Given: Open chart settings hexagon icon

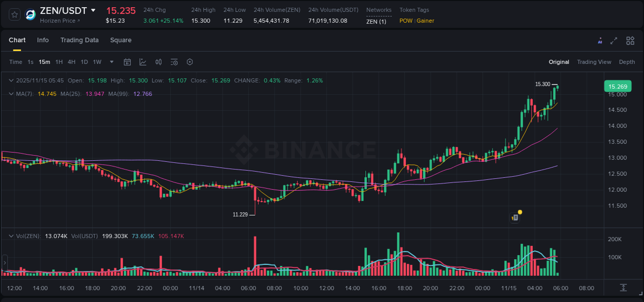Looking at the screenshot, I should [190, 62].
